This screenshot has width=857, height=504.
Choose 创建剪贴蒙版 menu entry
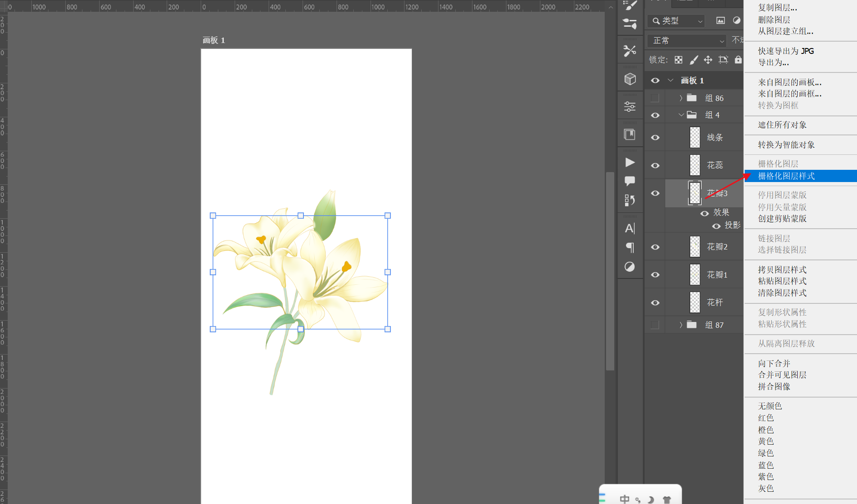pyautogui.click(x=782, y=219)
